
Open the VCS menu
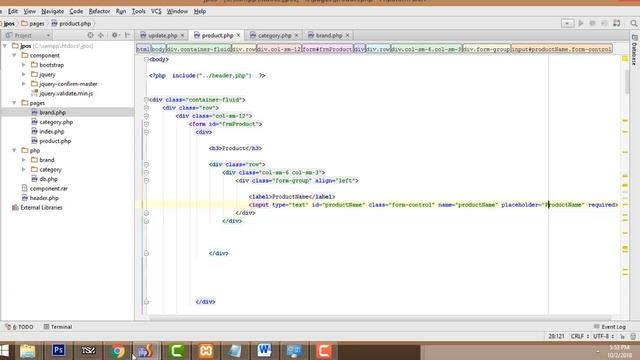156,11
